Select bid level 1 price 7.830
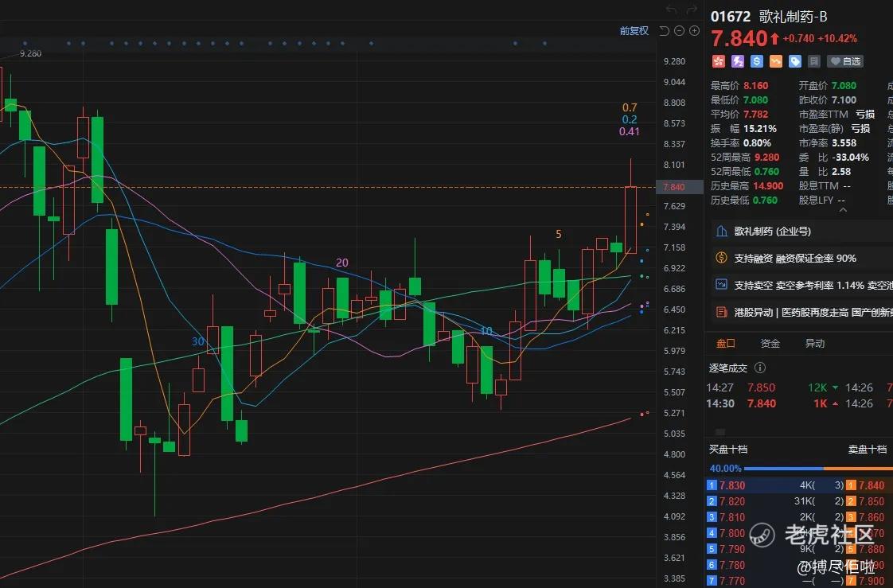The height and width of the screenshot is (588, 893). pyautogui.click(x=731, y=485)
